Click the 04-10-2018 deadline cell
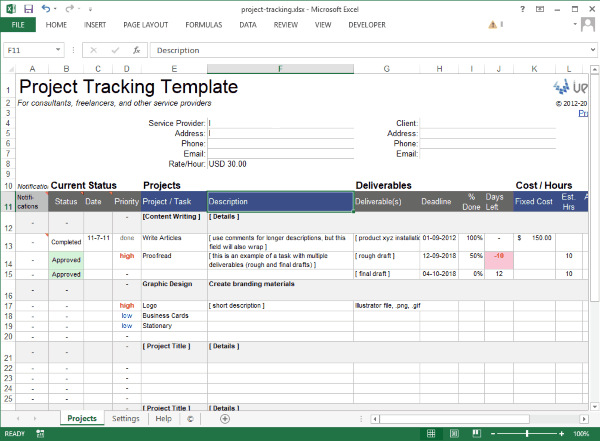 click(x=439, y=274)
